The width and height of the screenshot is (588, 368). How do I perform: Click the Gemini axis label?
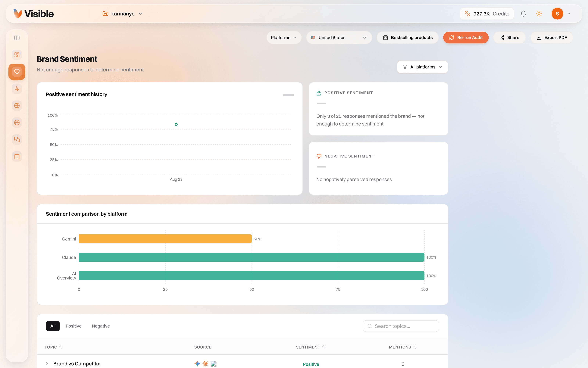coord(69,239)
